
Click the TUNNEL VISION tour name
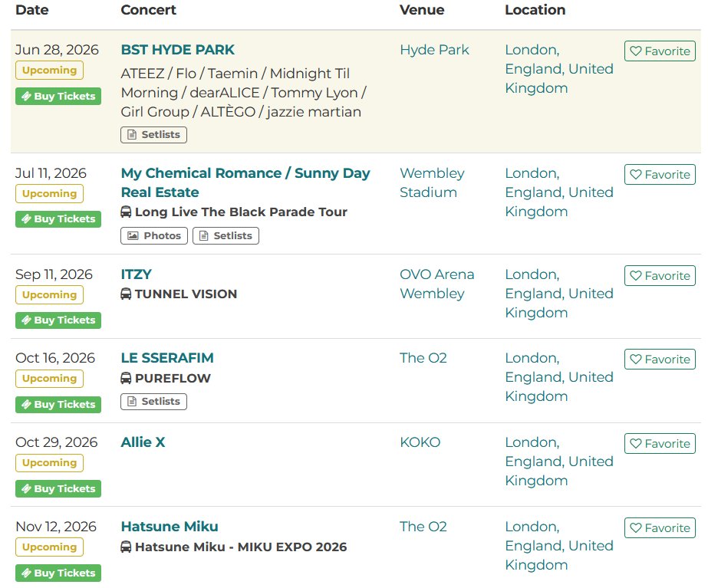pos(186,294)
